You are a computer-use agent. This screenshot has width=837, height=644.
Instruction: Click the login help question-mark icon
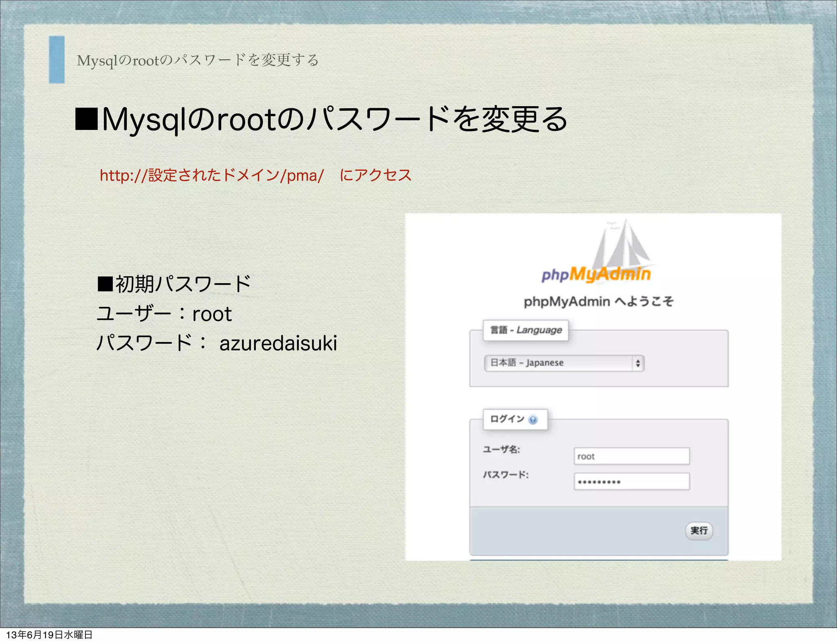[x=533, y=420]
